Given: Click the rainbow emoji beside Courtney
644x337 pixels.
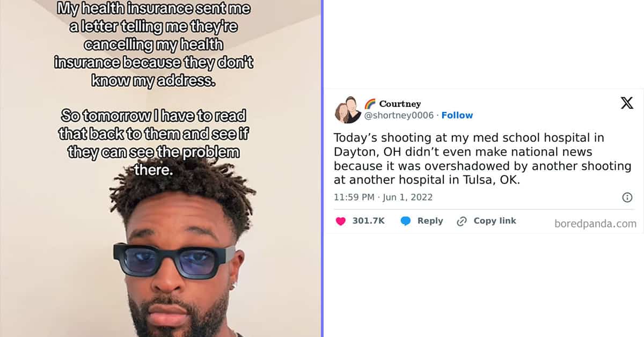Looking at the screenshot, I should click(370, 104).
